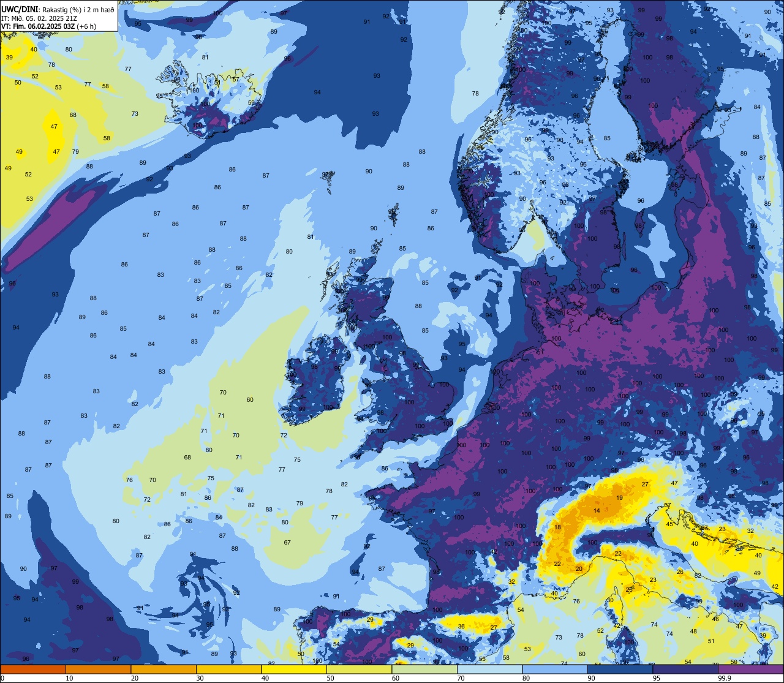Pick the 50–60% yellow-green legend segment
Screen dimensions: 784x683
359,669
